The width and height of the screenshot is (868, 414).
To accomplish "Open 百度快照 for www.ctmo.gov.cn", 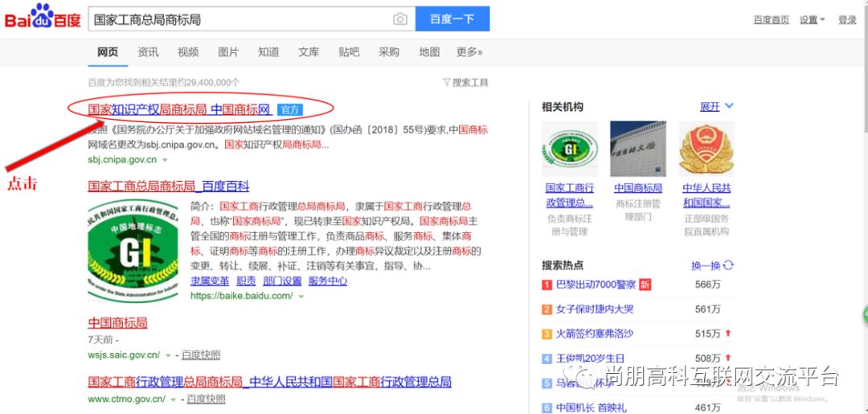I will pyautogui.click(x=206, y=399).
